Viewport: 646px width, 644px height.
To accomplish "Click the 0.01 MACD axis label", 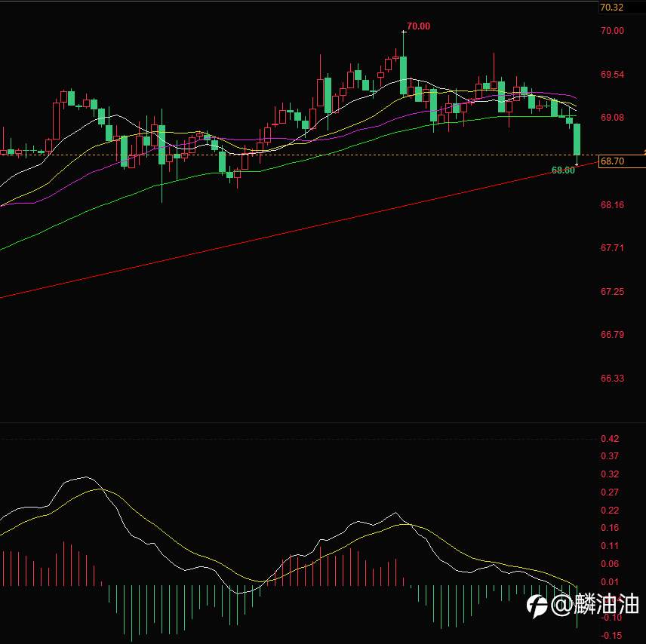I will (x=610, y=582).
